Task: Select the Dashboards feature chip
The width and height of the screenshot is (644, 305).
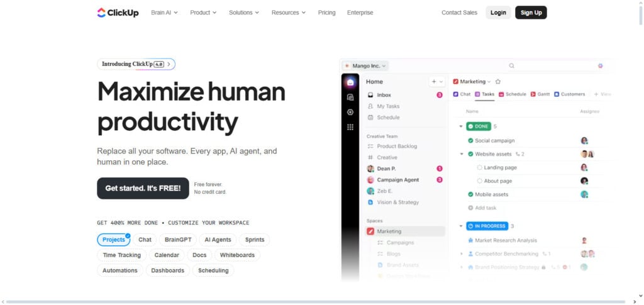Action: tap(167, 270)
